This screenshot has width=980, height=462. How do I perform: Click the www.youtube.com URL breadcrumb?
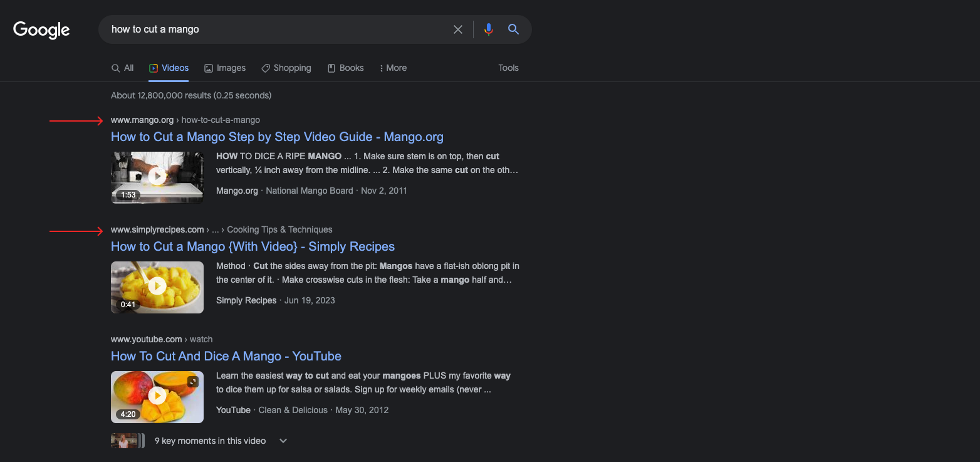tap(162, 339)
